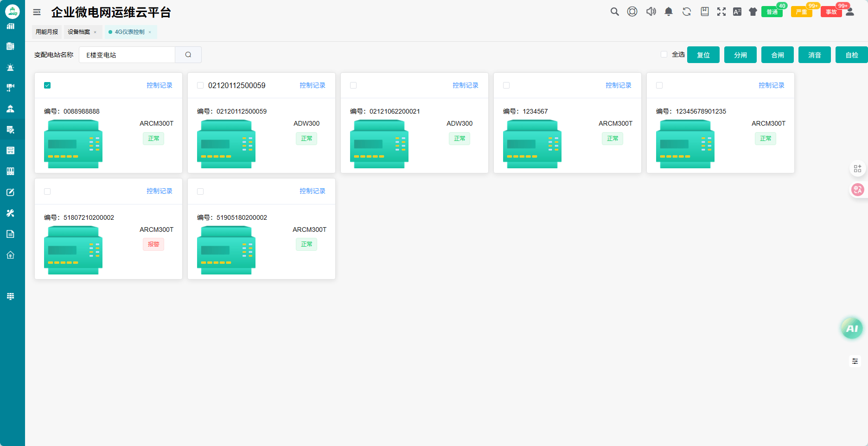
Task: Open the user profile avatar icon
Action: [850, 12]
